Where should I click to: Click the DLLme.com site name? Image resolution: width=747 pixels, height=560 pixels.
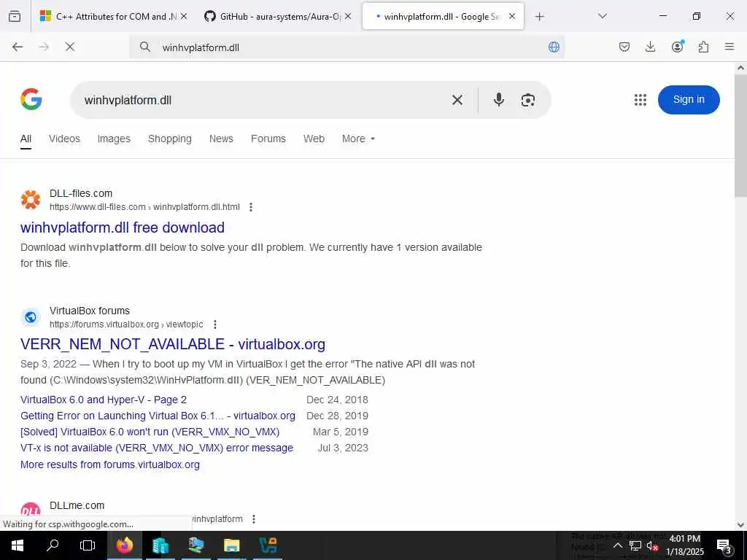[x=77, y=506]
